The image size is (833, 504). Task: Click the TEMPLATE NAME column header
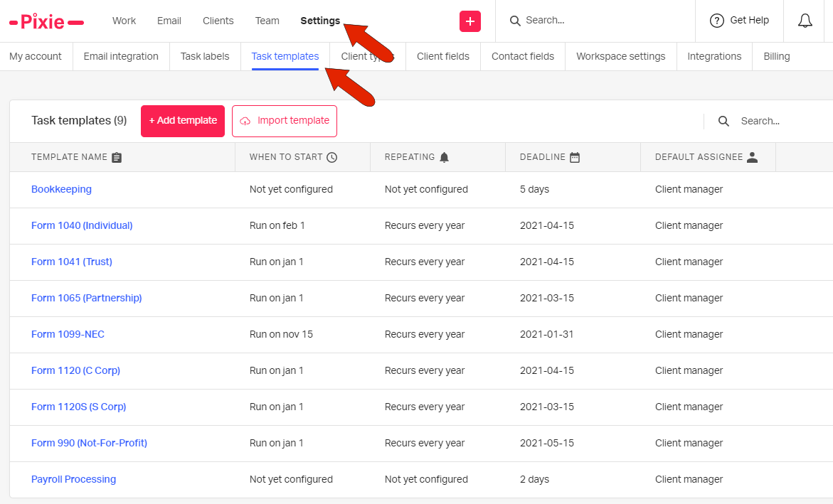pos(69,157)
